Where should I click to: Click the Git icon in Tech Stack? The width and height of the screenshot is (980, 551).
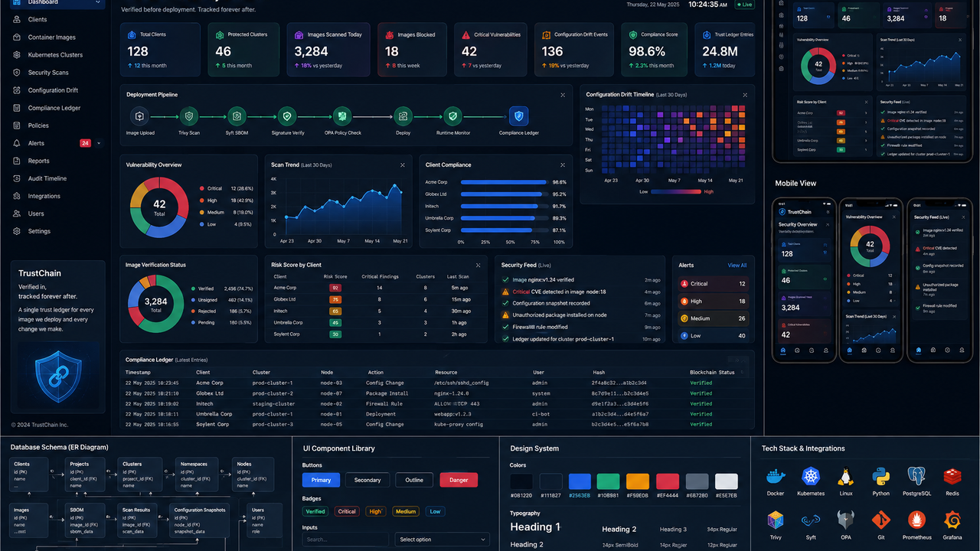pyautogui.click(x=881, y=521)
